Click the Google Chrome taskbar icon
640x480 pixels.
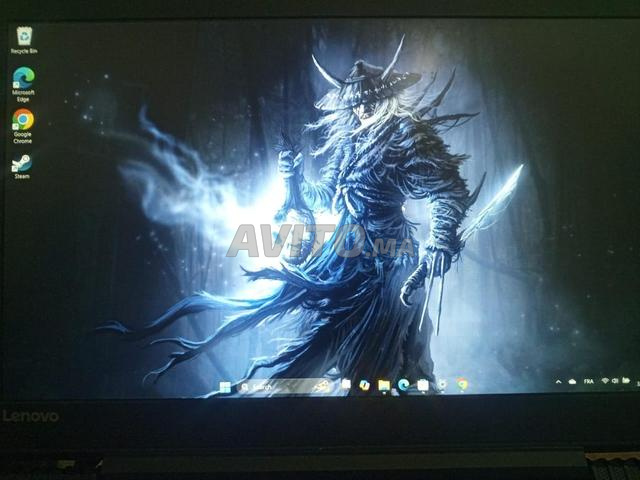pyautogui.click(x=462, y=383)
